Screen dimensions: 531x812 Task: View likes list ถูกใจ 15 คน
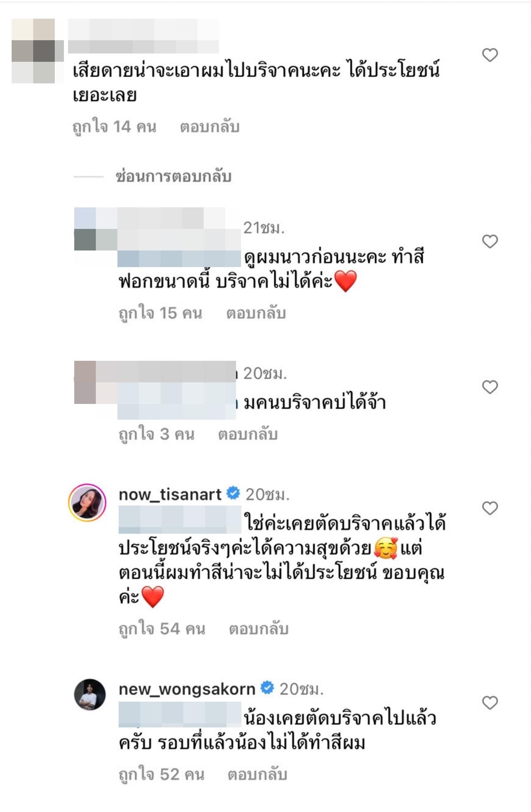[x=161, y=313]
